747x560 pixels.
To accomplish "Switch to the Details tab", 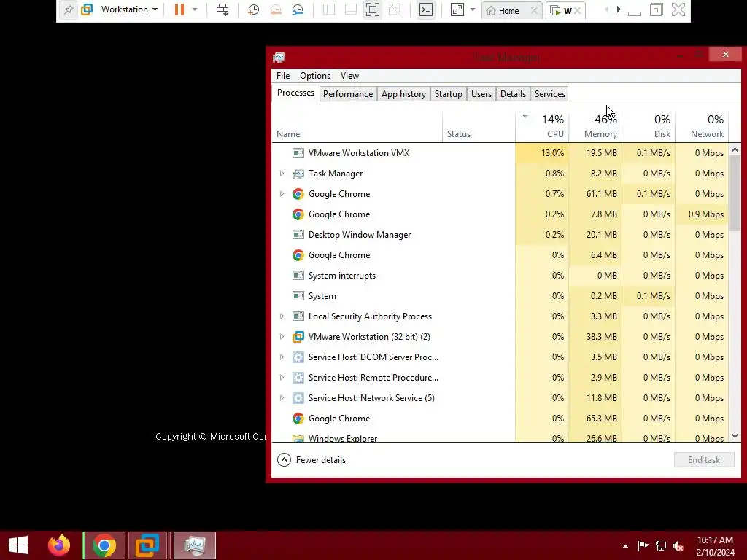I will coord(513,94).
